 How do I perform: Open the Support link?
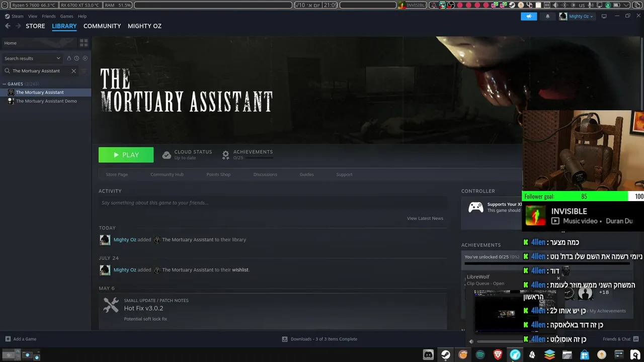(x=344, y=174)
